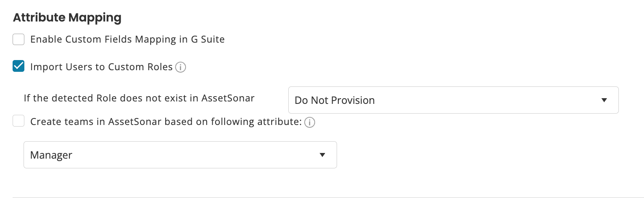Show info icon beside Create teams attribute option
The width and height of the screenshot is (644, 198).
[310, 122]
